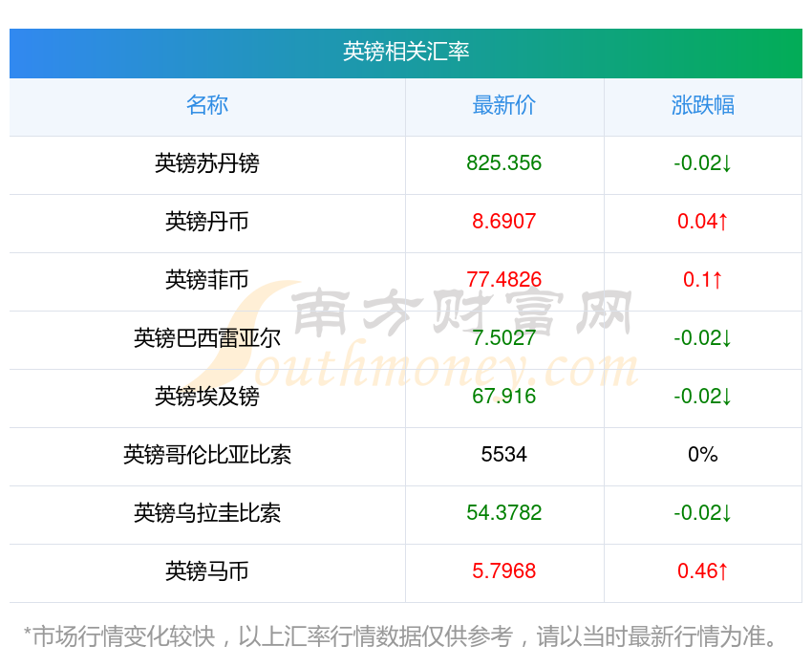Click the -0.02↓ change for 英镑苏丹镑
Screen dimensions: 812x667
click(x=703, y=163)
